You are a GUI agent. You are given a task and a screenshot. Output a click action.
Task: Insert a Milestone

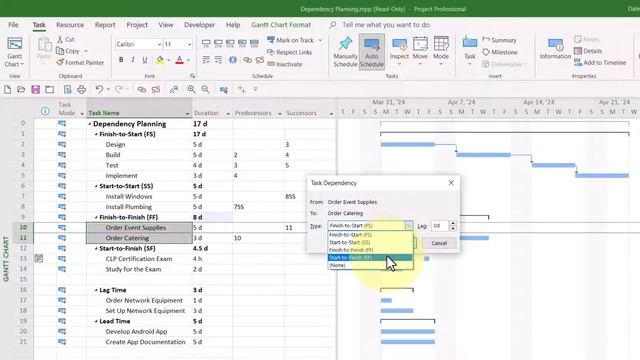500,52
